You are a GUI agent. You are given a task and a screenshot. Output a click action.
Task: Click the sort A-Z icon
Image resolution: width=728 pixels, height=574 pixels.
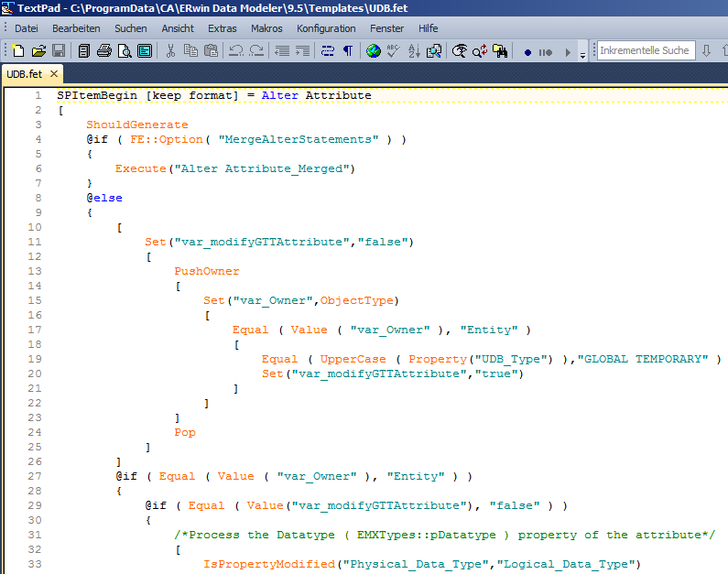(x=414, y=51)
